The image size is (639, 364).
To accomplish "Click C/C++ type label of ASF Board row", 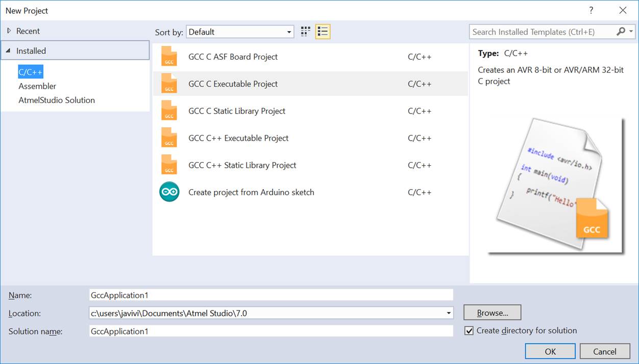I will click(x=420, y=57).
